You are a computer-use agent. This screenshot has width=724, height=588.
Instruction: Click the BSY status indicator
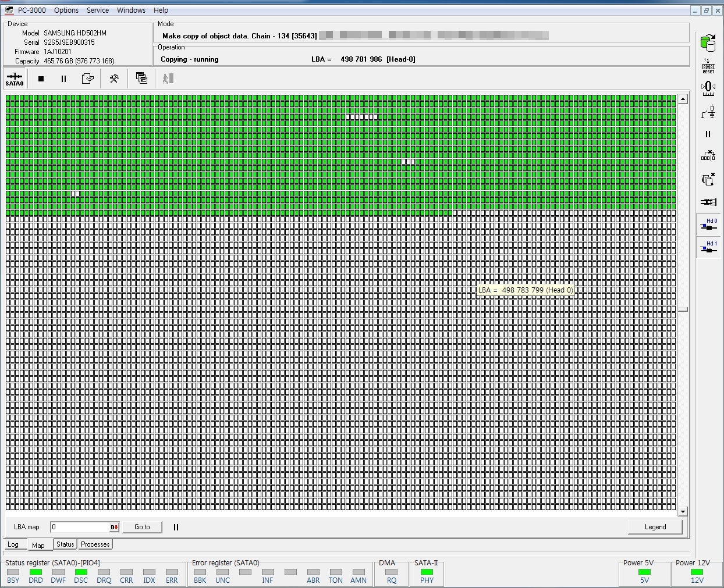pyautogui.click(x=13, y=572)
